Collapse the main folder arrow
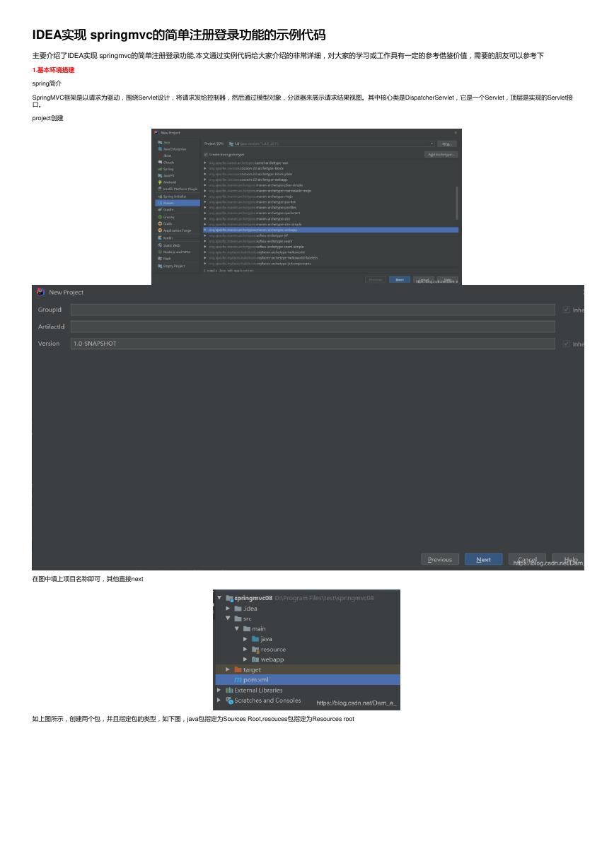The width and height of the screenshot is (614, 868). coord(237,628)
